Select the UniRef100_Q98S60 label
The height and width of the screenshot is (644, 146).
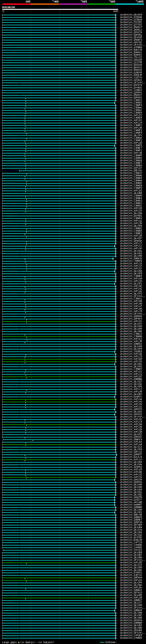pos(131,437)
